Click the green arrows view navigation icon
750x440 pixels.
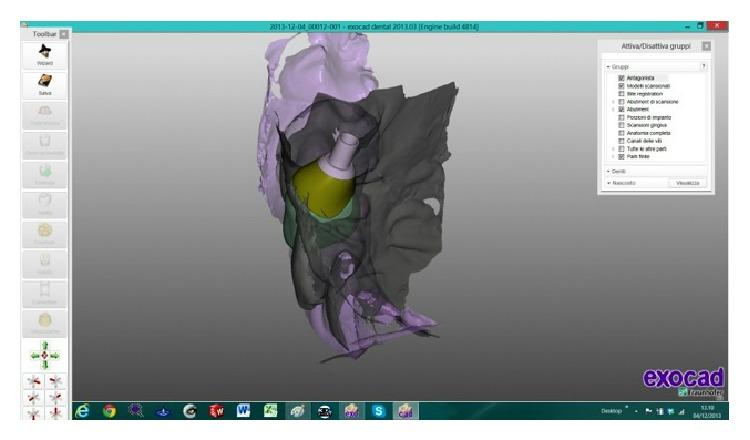point(45,354)
